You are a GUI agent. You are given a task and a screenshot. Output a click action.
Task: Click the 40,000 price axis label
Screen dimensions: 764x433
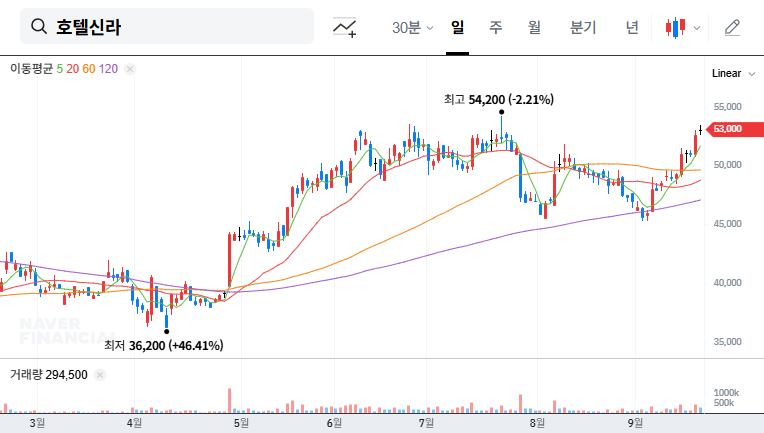(727, 283)
